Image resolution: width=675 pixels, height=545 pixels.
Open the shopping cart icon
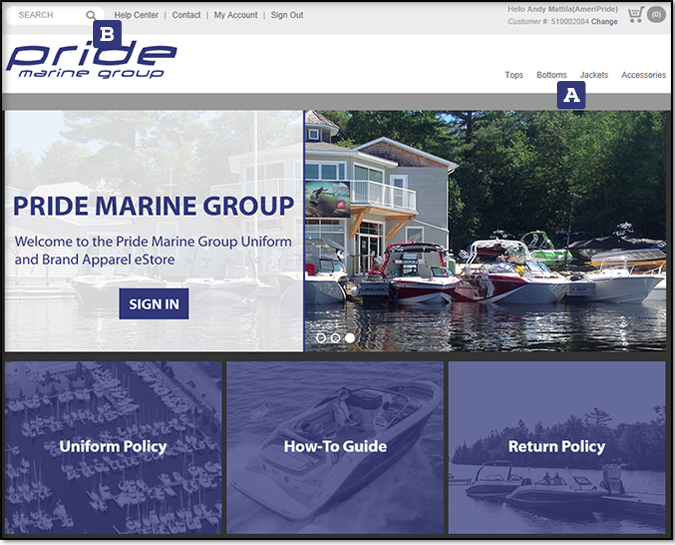click(636, 15)
